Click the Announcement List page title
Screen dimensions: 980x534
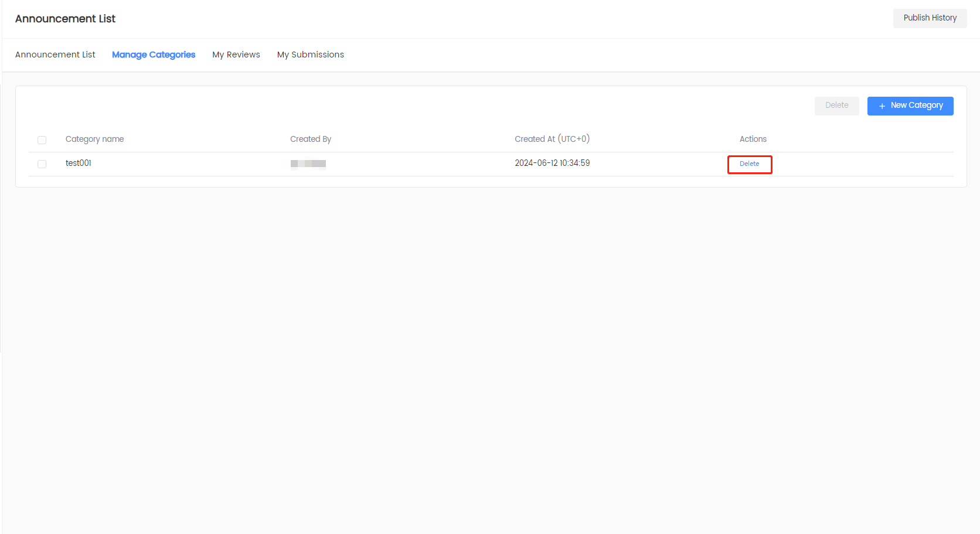coord(65,19)
